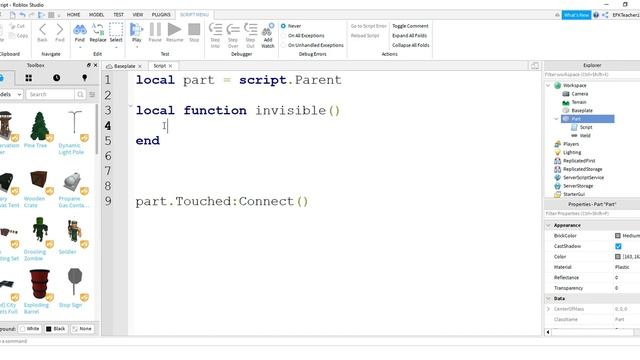Click the undo arrow in quick access bar
The height and width of the screenshot is (360, 640).
(x=22, y=15)
